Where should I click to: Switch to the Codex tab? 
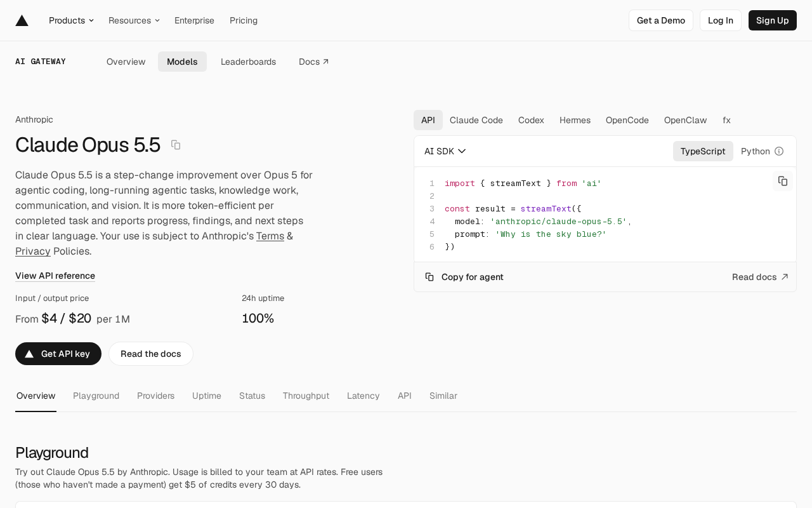pos(531,120)
